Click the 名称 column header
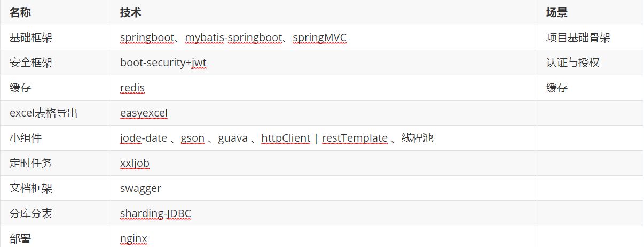 [20, 12]
